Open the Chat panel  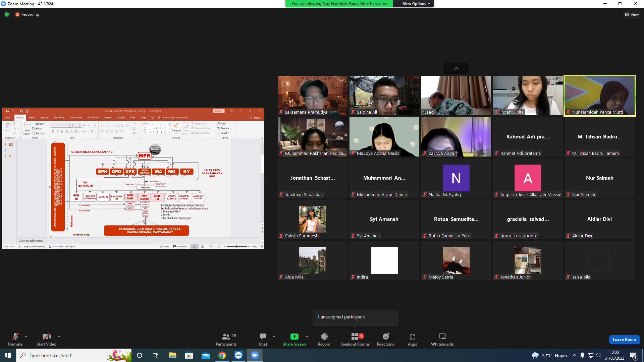(x=263, y=339)
